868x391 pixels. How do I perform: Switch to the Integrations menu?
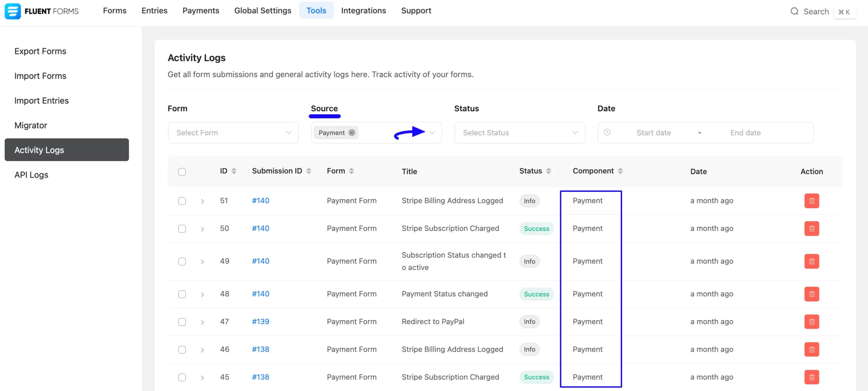coord(363,11)
